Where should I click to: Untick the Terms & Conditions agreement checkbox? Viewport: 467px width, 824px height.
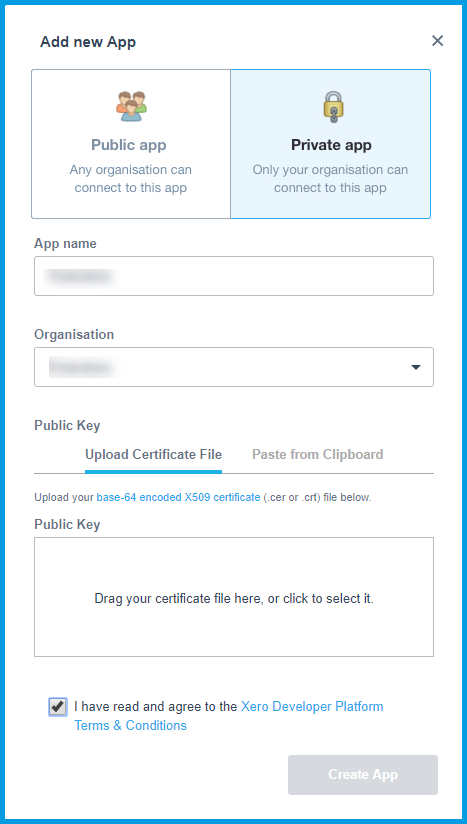click(57, 707)
